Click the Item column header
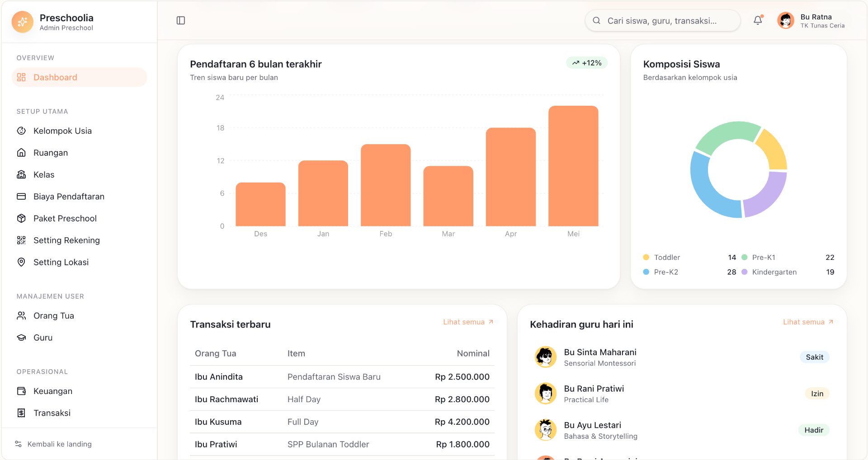Image resolution: width=868 pixels, height=460 pixels. click(x=296, y=353)
